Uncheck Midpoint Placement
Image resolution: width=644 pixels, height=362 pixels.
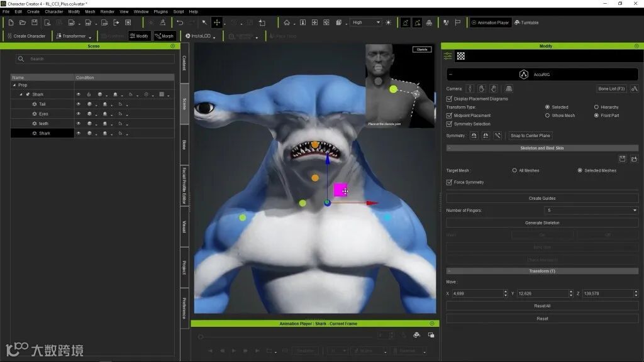449,116
